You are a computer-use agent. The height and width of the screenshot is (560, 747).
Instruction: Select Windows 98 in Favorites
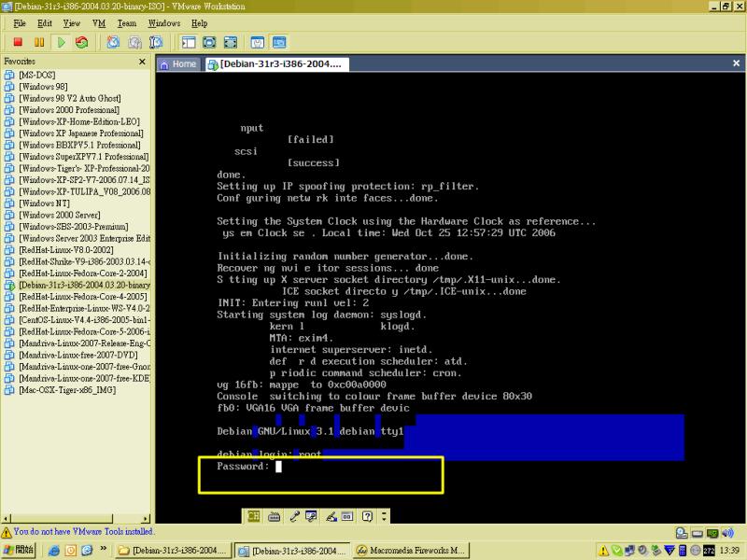(43, 87)
